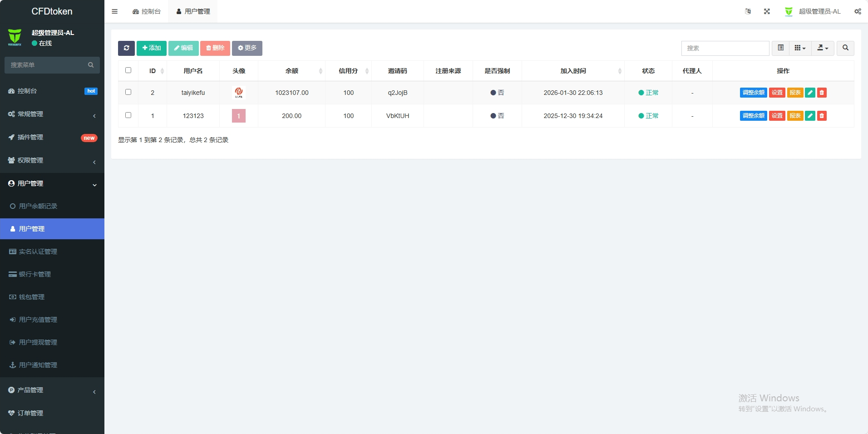Open 实名认证管理 in sidebar
Image resolution: width=868 pixels, height=434 pixels.
point(52,252)
